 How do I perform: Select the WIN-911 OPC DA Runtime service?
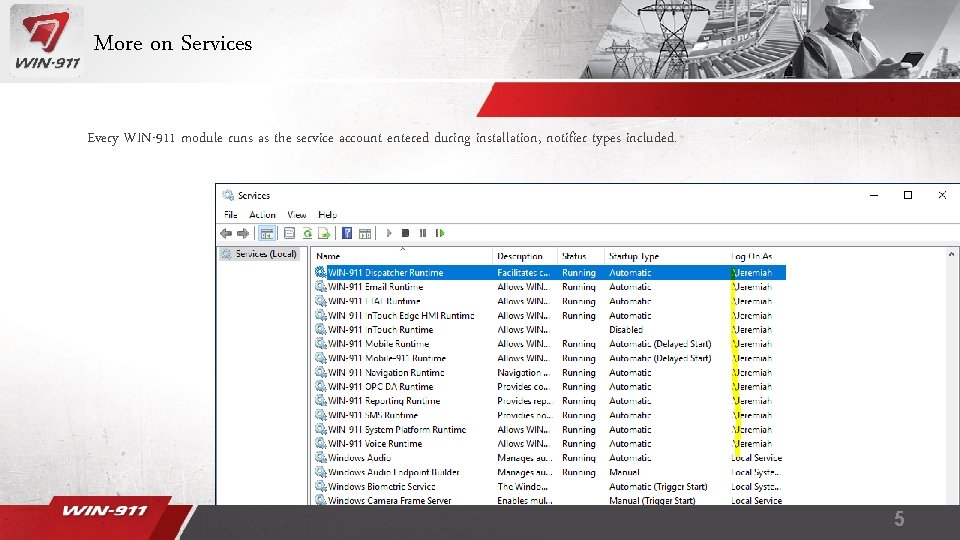click(380, 386)
